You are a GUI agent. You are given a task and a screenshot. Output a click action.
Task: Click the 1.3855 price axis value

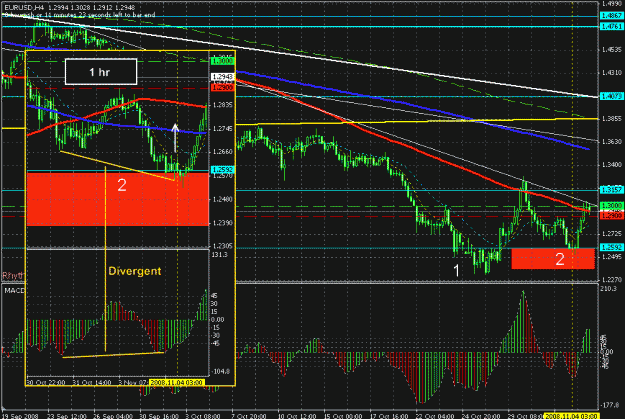click(x=612, y=119)
